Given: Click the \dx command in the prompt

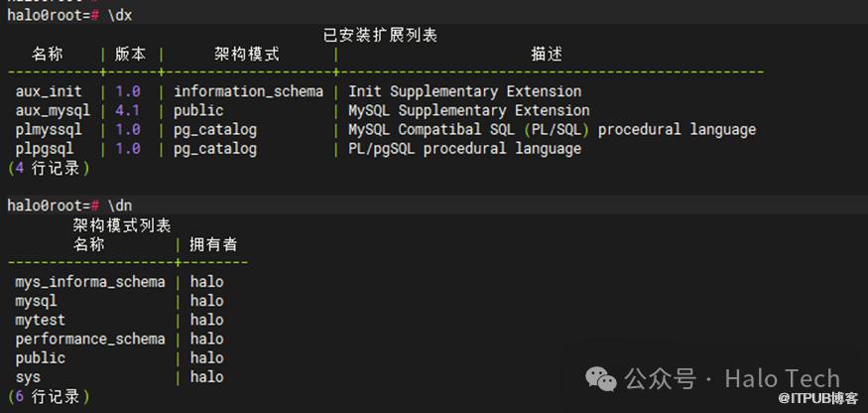Looking at the screenshot, I should click(119, 16).
